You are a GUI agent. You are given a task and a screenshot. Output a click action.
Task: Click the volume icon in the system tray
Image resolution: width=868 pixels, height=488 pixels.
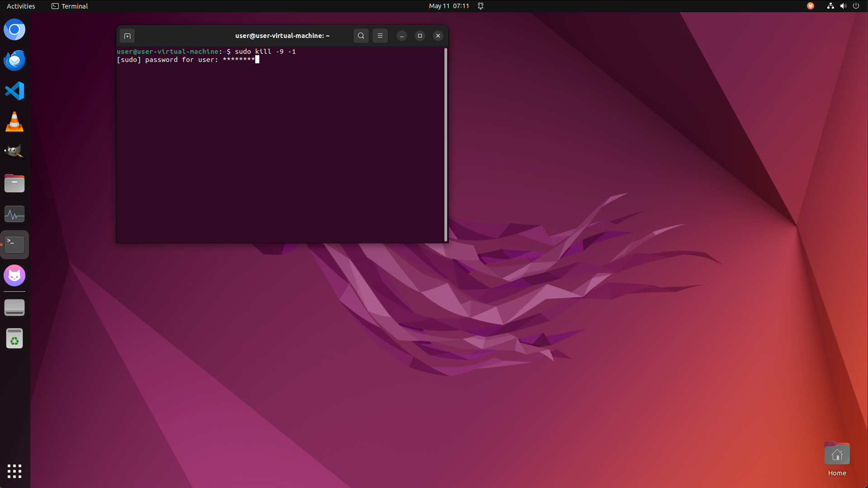[843, 6]
